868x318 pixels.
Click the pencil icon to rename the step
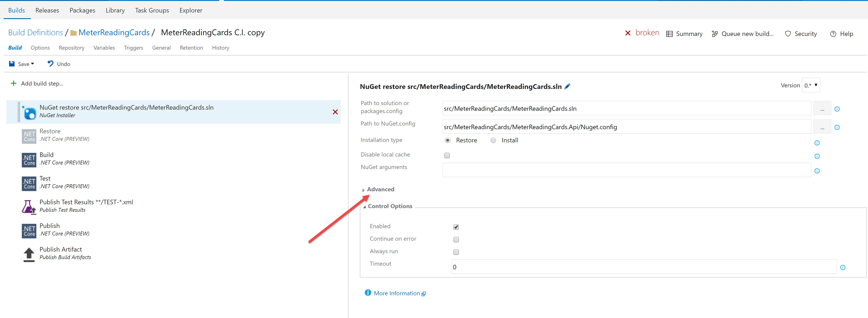pyautogui.click(x=567, y=86)
